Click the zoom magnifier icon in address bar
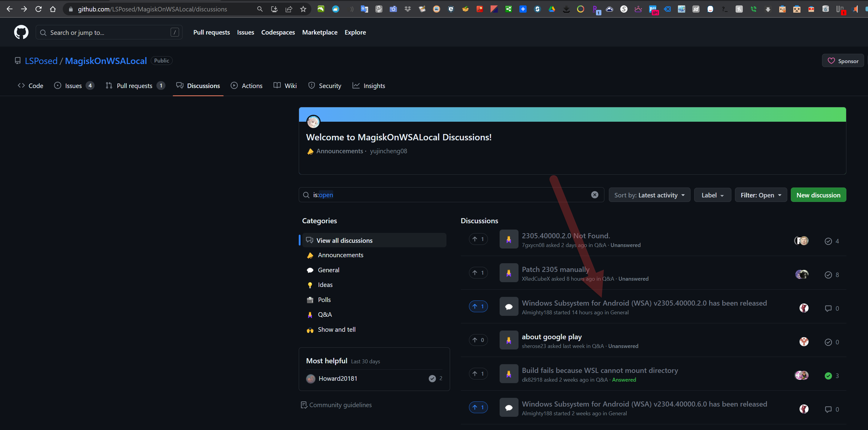Viewport: 868px width, 430px height. point(260,9)
